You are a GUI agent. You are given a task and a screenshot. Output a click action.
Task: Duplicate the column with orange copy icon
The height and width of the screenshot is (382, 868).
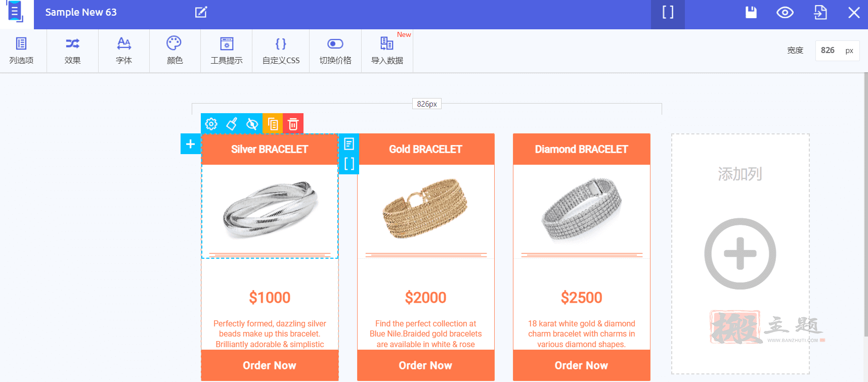pos(273,124)
